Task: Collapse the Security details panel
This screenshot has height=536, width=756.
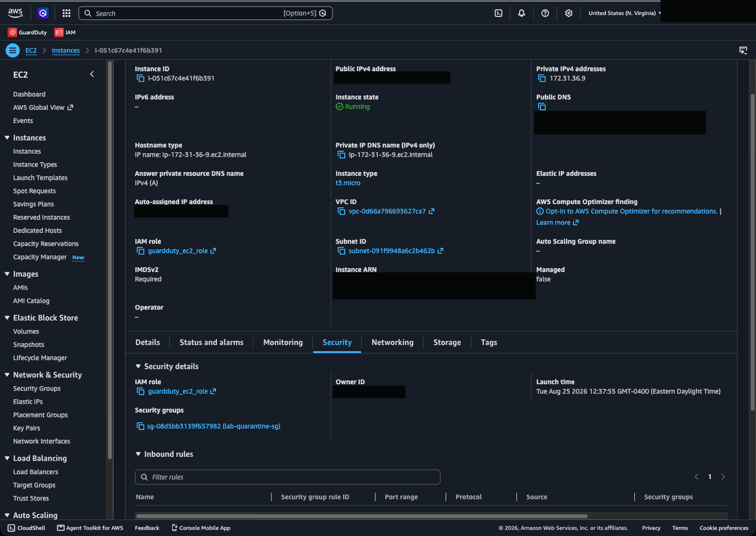Action: [138, 366]
